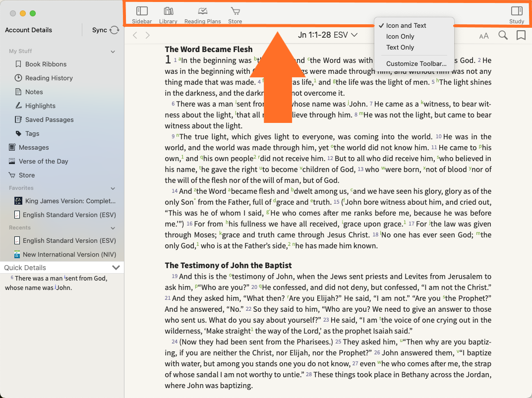Image resolution: width=532 pixels, height=398 pixels.
Task: Click the Quick Details verse 6 text
Action: click(56, 283)
